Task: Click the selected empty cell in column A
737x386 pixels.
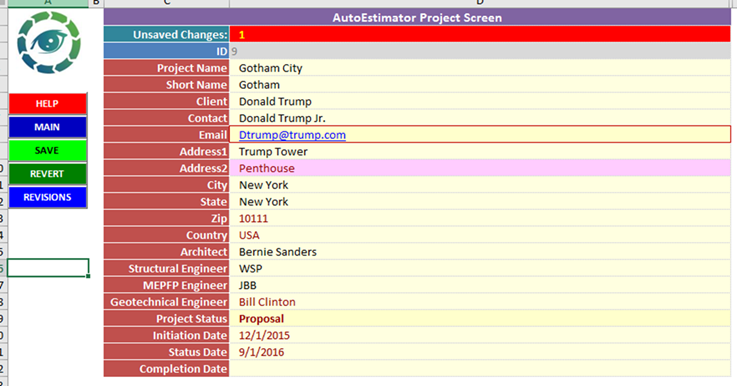Action: tap(48, 268)
